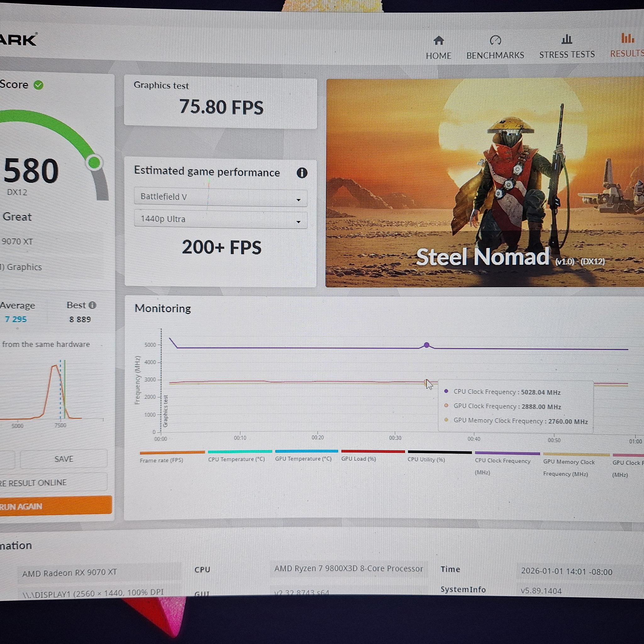Select the Benchmarks icon
The height and width of the screenshot is (644, 644).
(x=495, y=41)
